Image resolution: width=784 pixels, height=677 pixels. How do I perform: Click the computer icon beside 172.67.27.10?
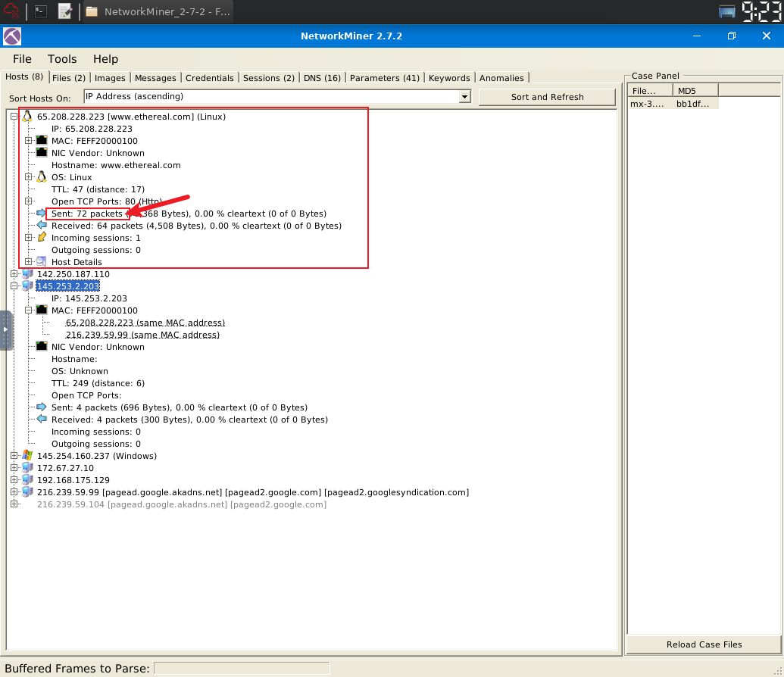(27, 467)
